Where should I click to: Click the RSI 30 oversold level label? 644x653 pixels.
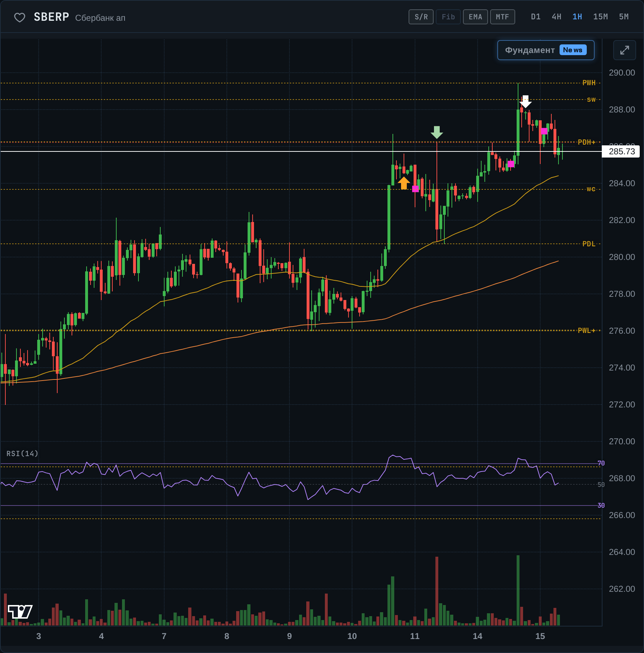601,506
